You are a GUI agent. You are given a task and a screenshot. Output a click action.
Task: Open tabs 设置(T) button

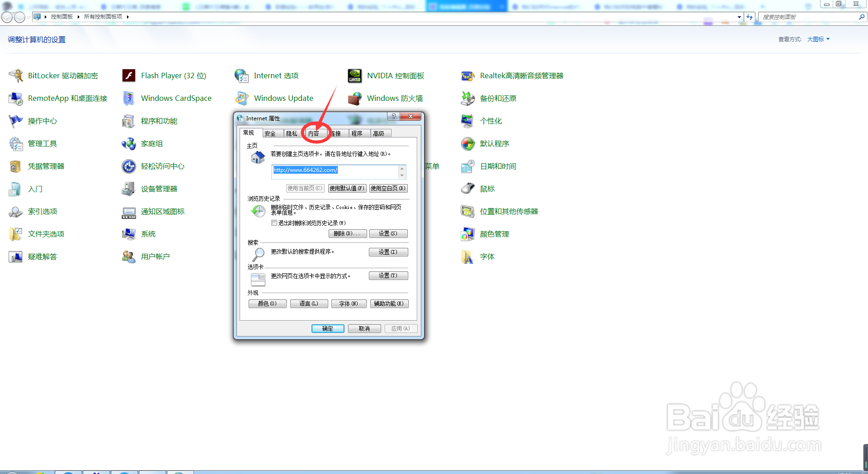click(x=388, y=275)
